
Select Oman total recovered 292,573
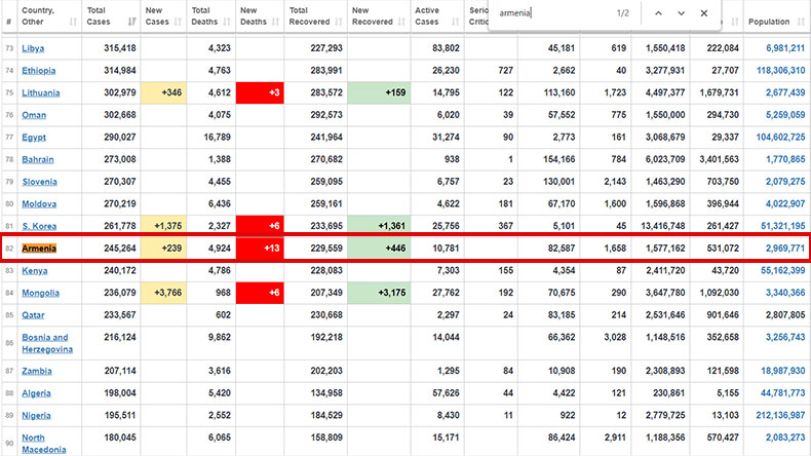(326, 115)
